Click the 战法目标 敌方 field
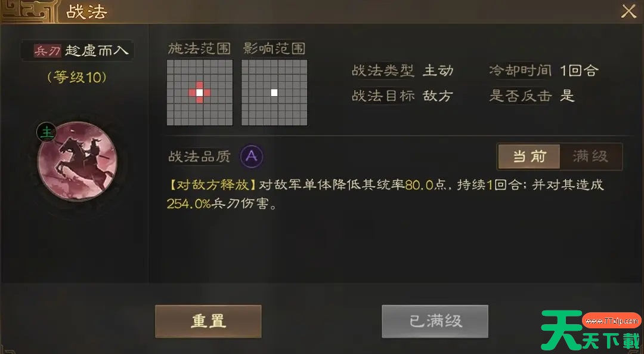 coord(402,96)
